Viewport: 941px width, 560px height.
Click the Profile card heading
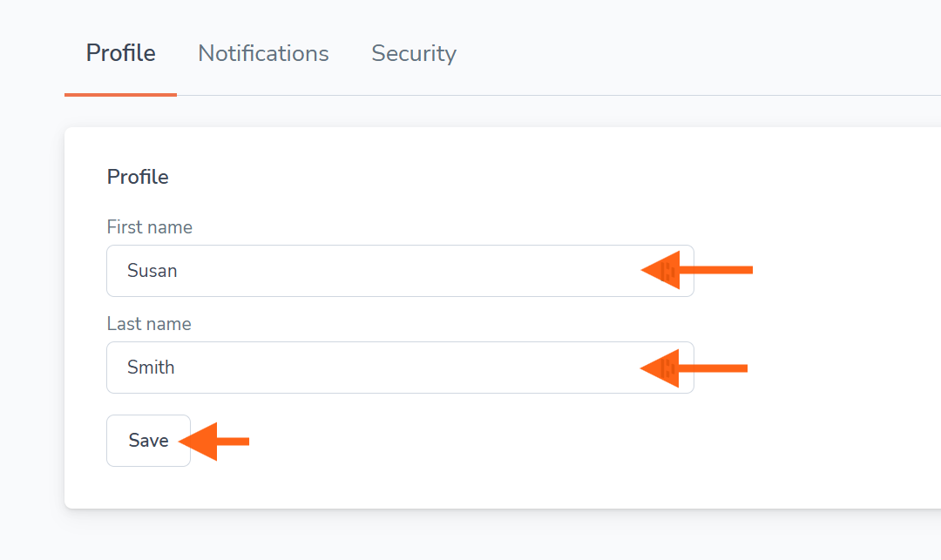tap(138, 177)
